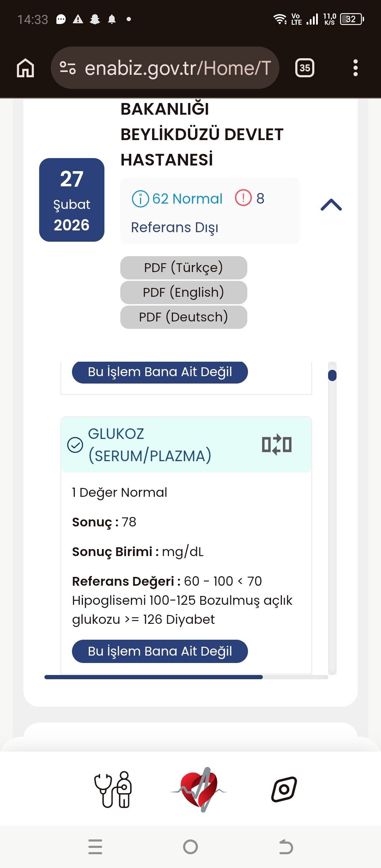This screenshot has width=381, height=868.
Task: Tap the browser home icon
Action: [25, 68]
